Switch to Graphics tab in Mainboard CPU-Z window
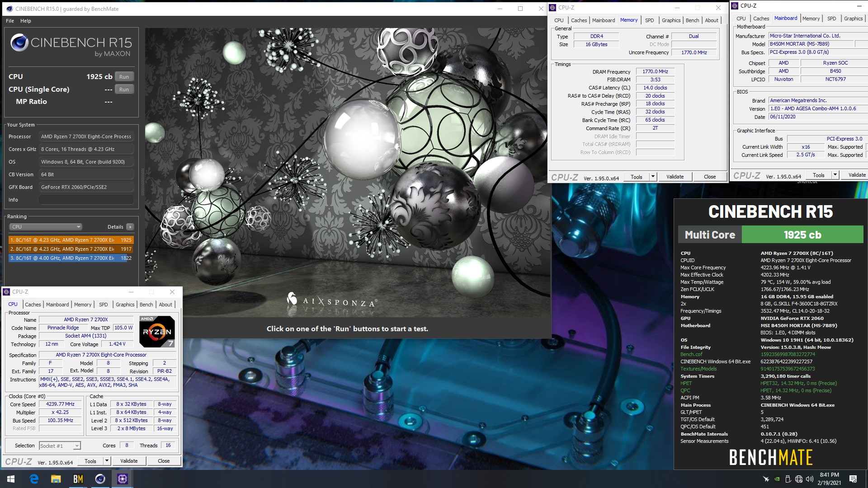 click(853, 19)
